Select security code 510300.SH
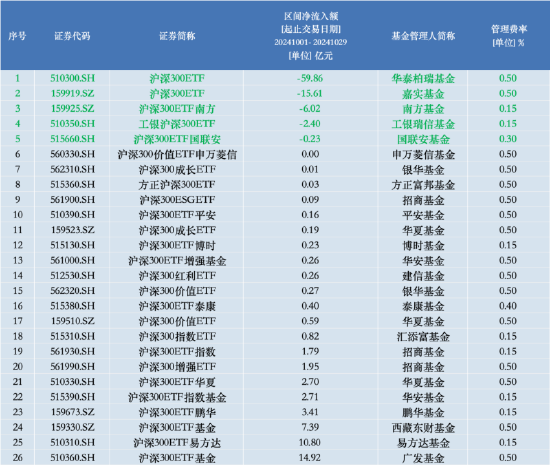550x465 pixels. point(73,78)
